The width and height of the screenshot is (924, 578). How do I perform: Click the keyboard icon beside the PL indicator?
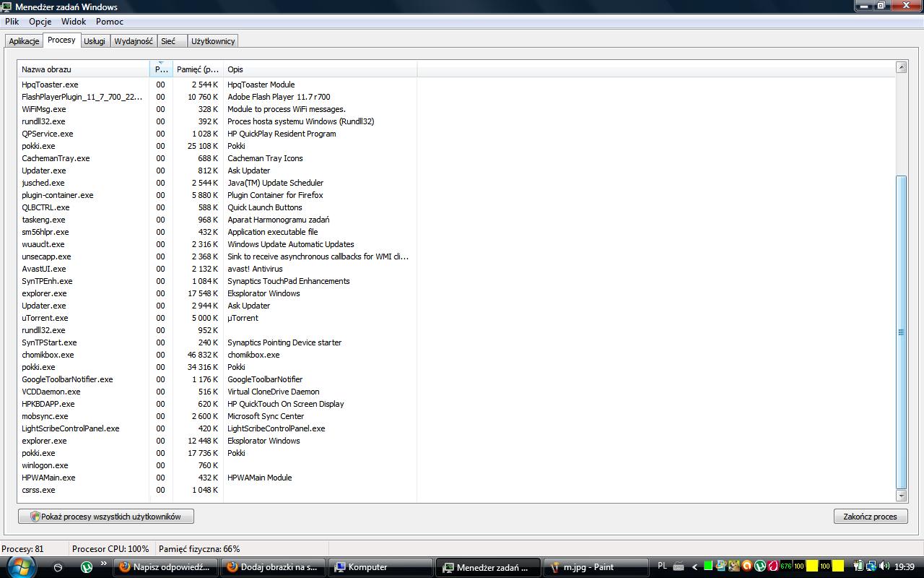[x=679, y=567]
